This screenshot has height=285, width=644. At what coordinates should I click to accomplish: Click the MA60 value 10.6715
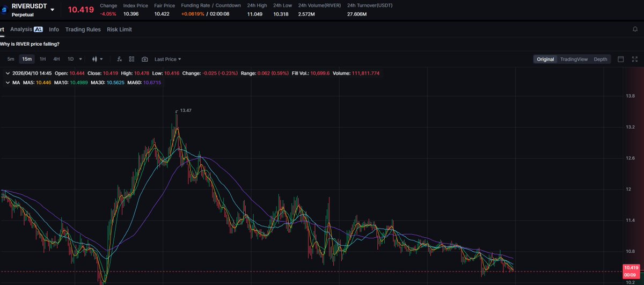(152, 83)
